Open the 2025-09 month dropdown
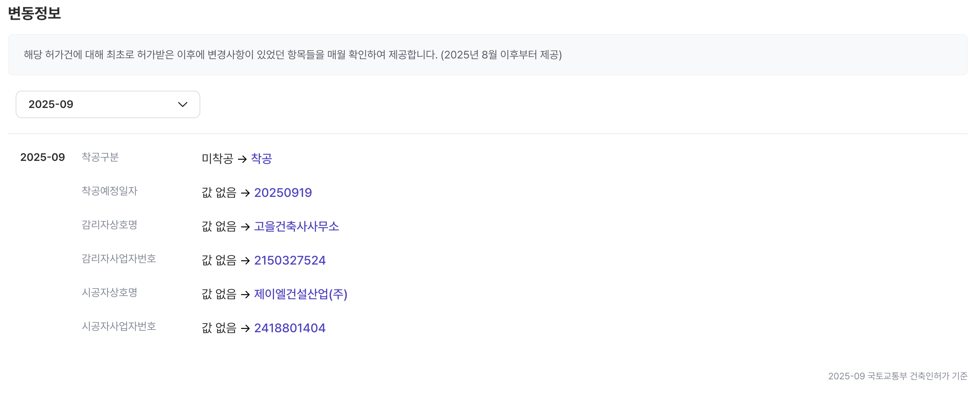 (107, 104)
